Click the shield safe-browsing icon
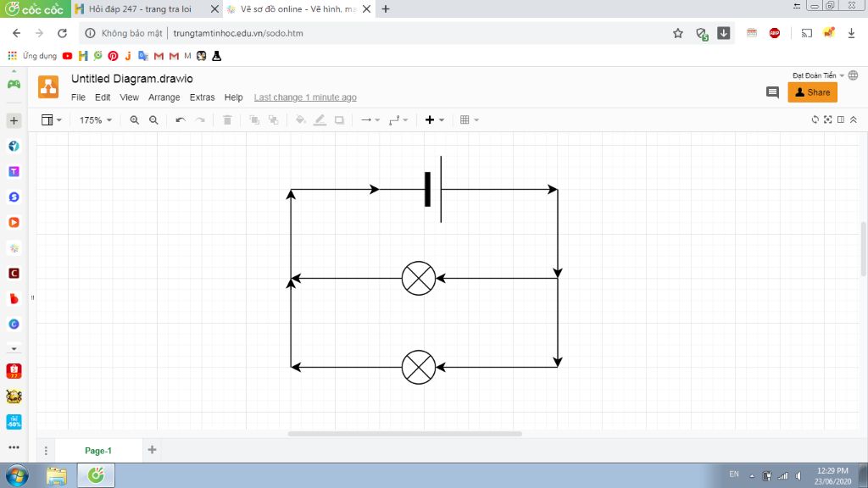This screenshot has height=488, width=868. 702,34
